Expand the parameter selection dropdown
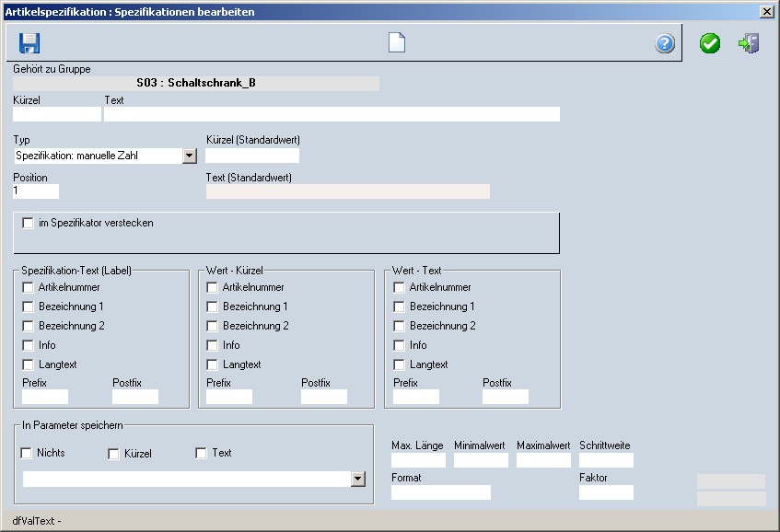 point(358,479)
